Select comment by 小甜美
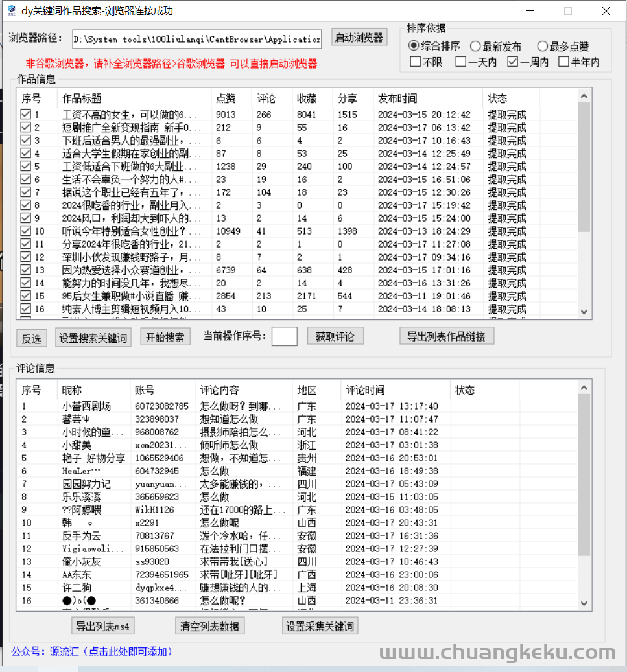The height and width of the screenshot is (672, 627). tap(77, 445)
